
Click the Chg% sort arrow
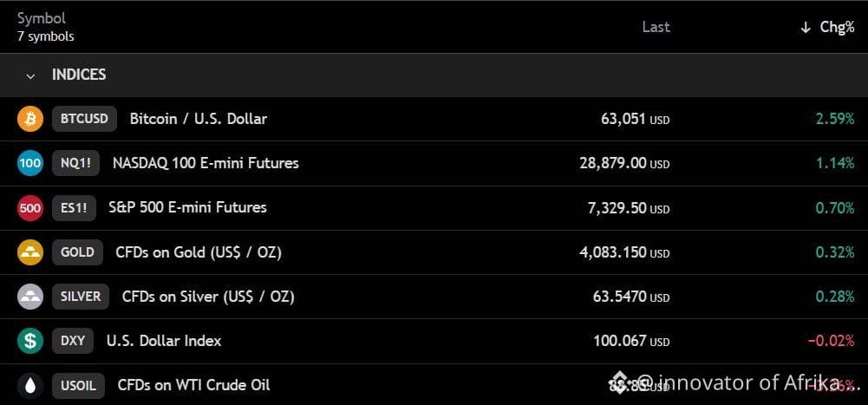806,29
